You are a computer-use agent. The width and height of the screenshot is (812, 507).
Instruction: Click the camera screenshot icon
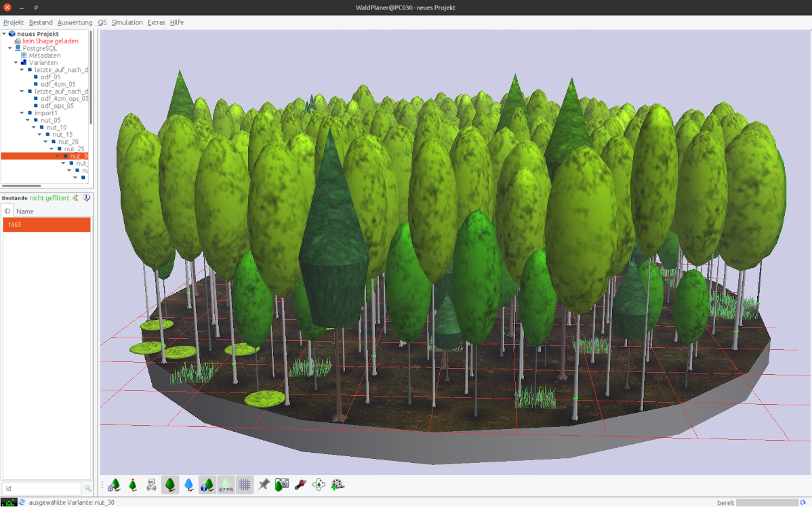pyautogui.click(x=282, y=484)
